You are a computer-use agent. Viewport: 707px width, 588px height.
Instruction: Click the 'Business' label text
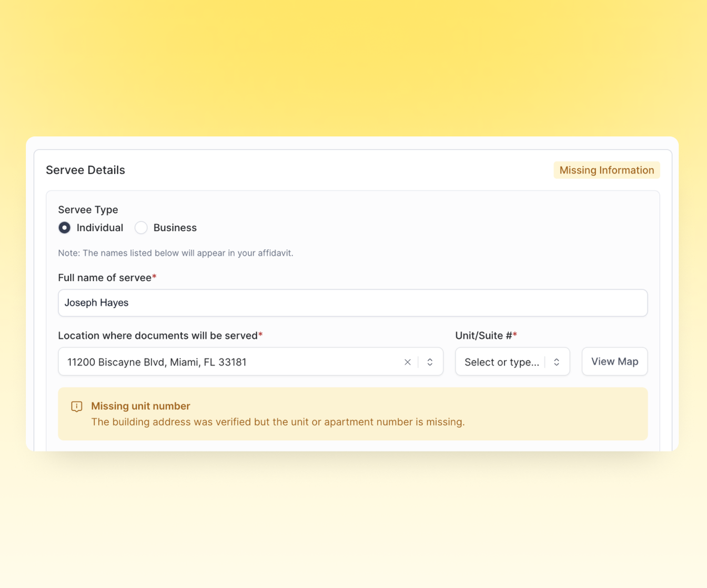pyautogui.click(x=175, y=228)
